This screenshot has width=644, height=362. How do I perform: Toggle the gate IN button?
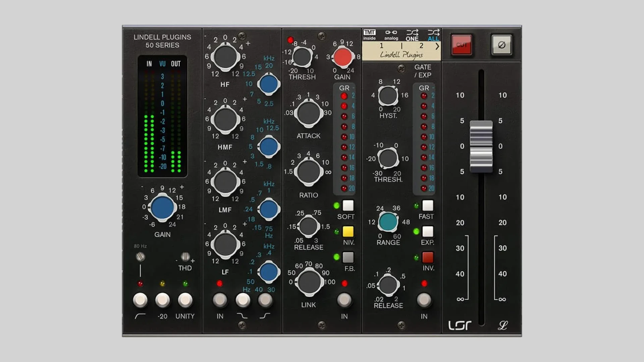(x=424, y=300)
